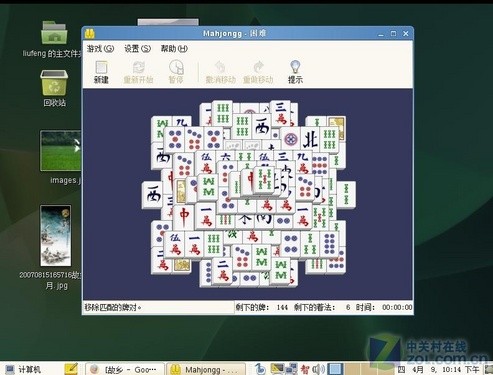Select the protruding bamboo tile at far right
The width and height of the screenshot is (493, 375).
[347, 195]
